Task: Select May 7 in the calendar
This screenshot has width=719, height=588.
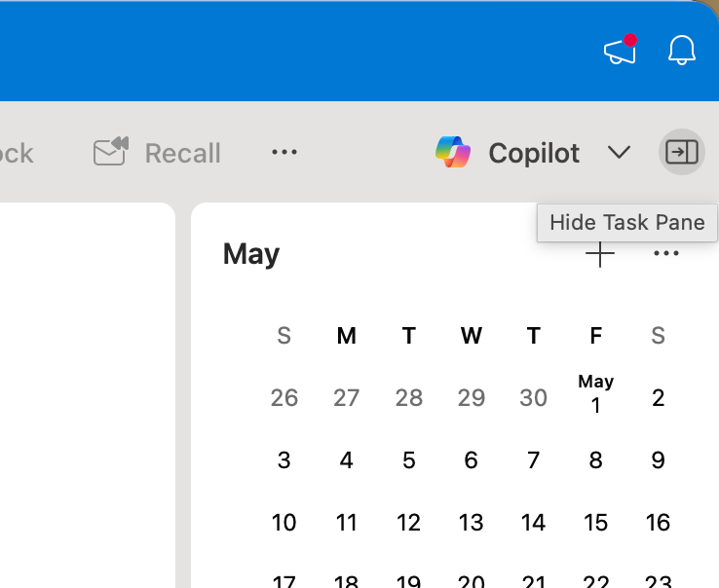Action: 533,459
